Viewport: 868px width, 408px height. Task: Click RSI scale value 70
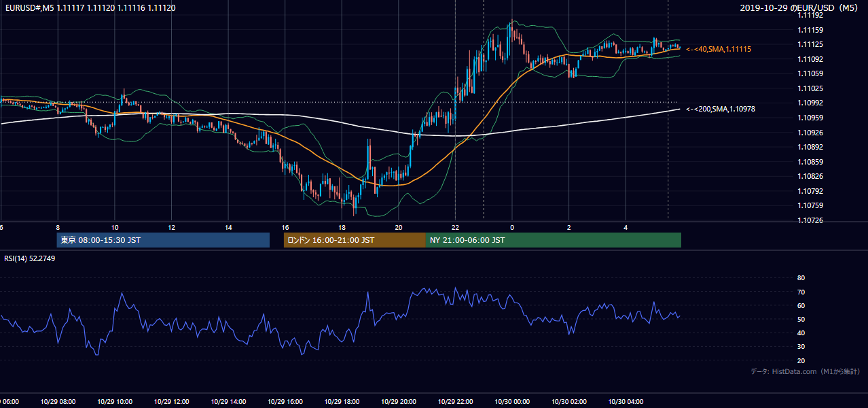[801, 292]
